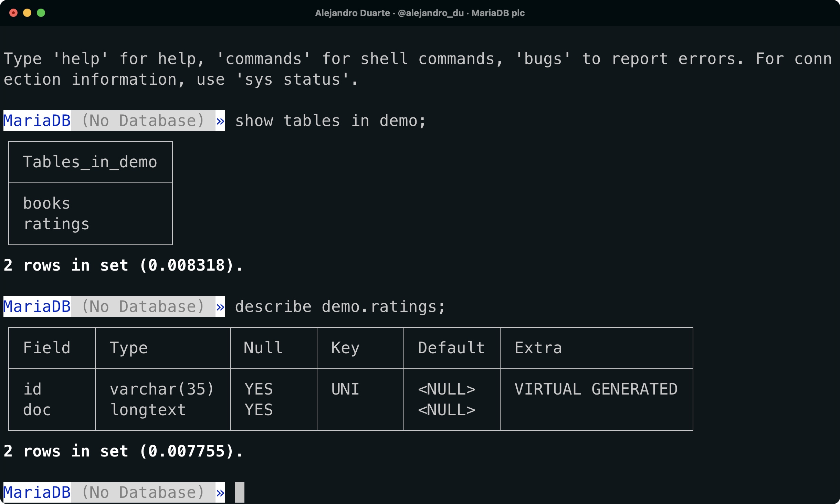The height and width of the screenshot is (504, 840).
Task: Click the window title 'Alejandro Duarte · @alejandro_du · MariaDB plc'
Action: tap(420, 13)
